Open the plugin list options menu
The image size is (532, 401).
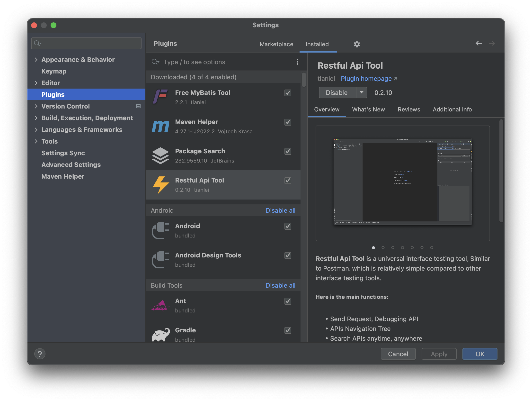click(297, 62)
